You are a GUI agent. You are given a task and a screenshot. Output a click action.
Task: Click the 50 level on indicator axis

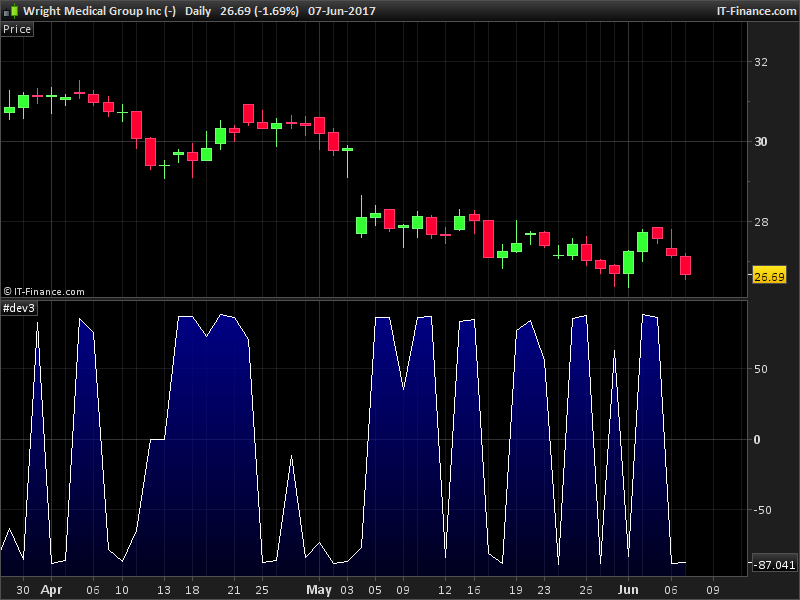pyautogui.click(x=761, y=369)
